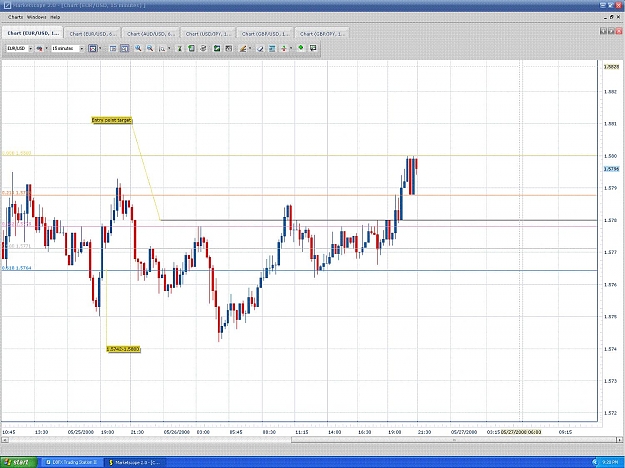
Task: Pick the pencil line-drawing tool
Action: [x=243, y=49]
